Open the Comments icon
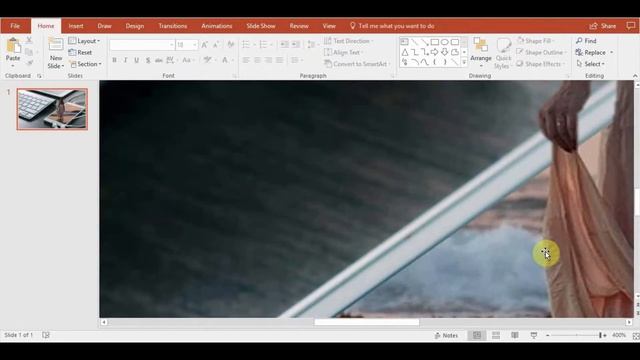The height and width of the screenshot is (360, 640). click(631, 26)
